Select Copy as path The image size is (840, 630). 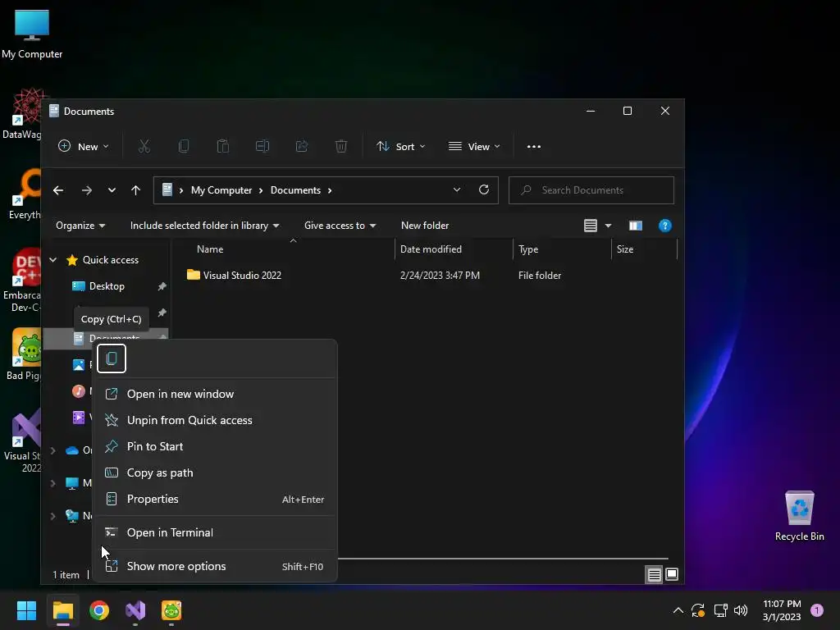tap(215, 472)
